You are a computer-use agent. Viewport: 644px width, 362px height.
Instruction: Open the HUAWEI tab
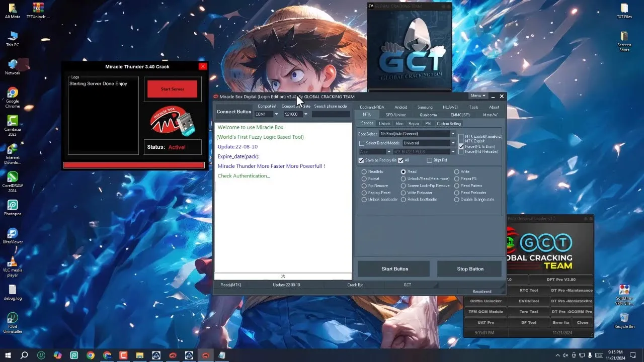tap(450, 107)
